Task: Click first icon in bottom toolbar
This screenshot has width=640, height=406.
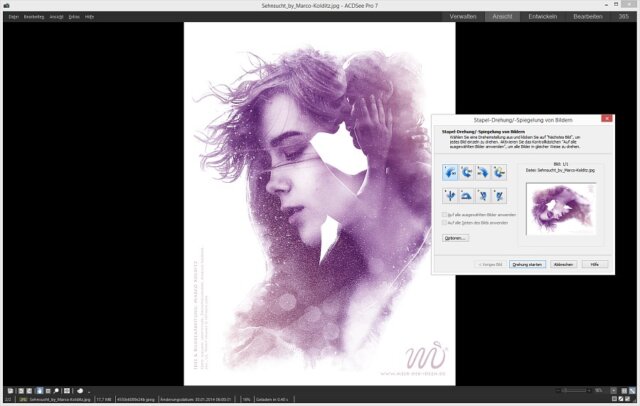Action: pos(10,390)
